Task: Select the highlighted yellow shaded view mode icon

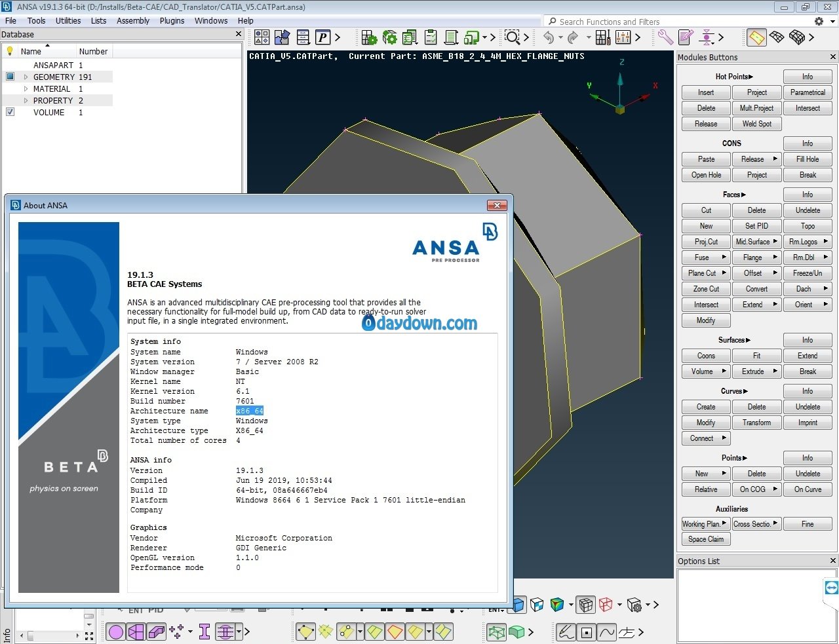Action: [756, 37]
